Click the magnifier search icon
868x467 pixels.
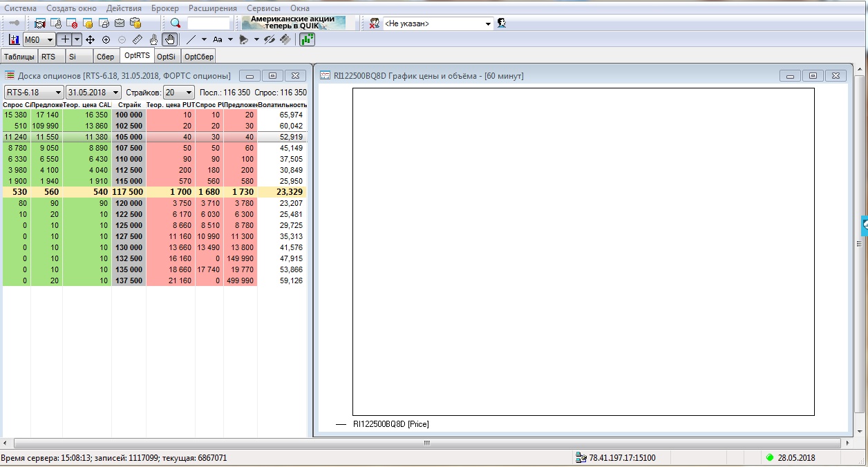click(x=176, y=23)
